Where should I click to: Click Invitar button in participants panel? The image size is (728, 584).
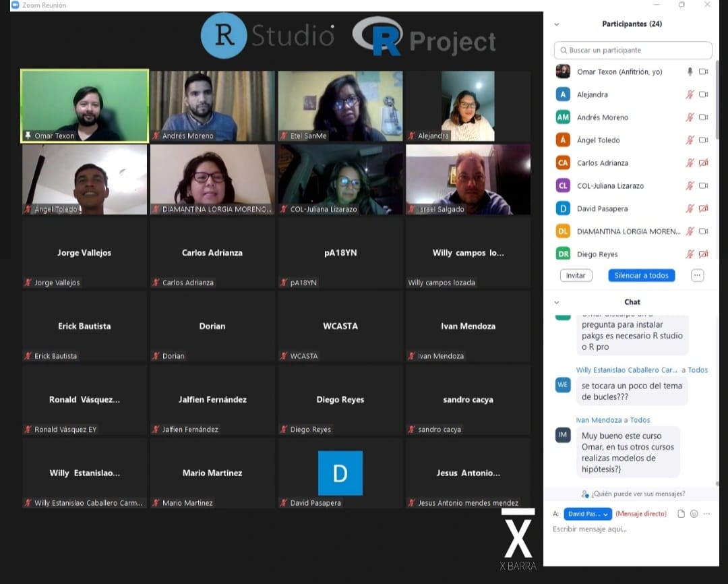[x=576, y=276]
